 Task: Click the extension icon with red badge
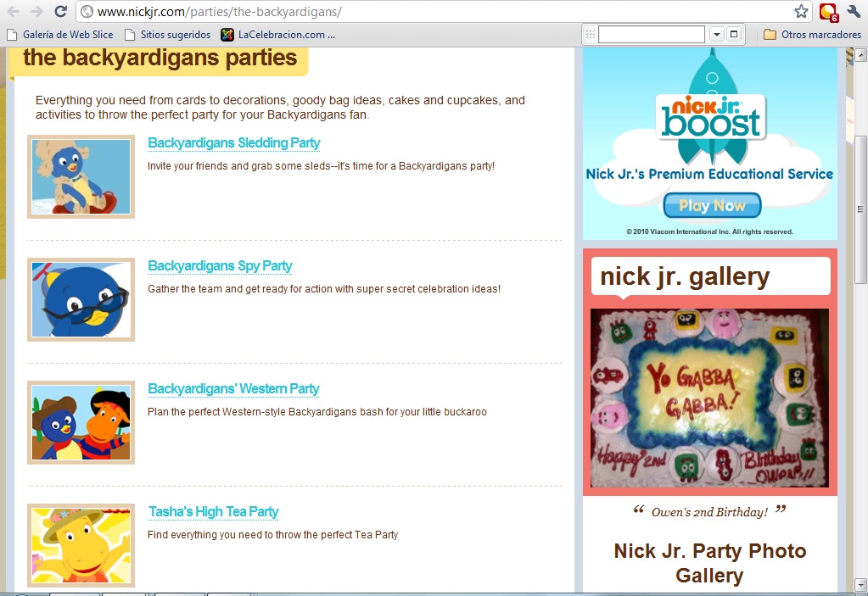coord(829,12)
